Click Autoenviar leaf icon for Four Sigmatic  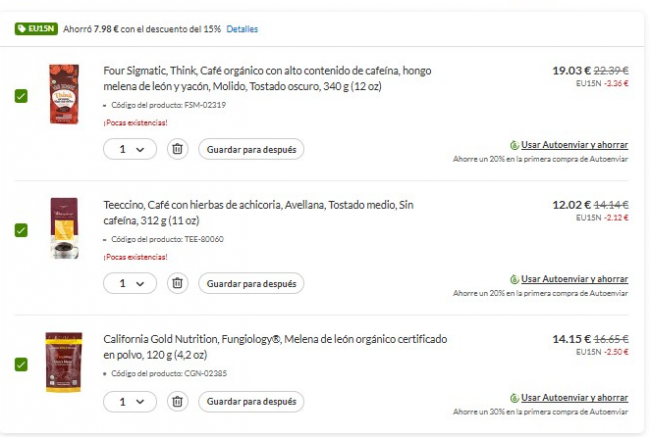[x=514, y=145]
